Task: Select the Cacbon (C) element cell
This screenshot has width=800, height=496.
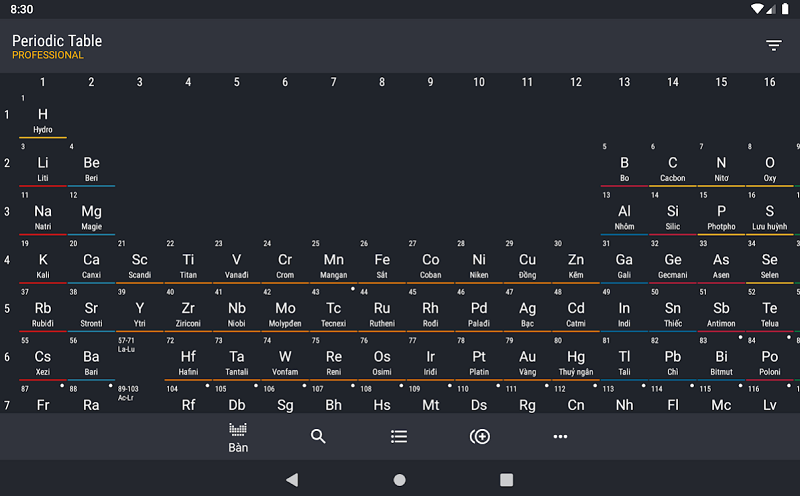Action: click(x=672, y=164)
